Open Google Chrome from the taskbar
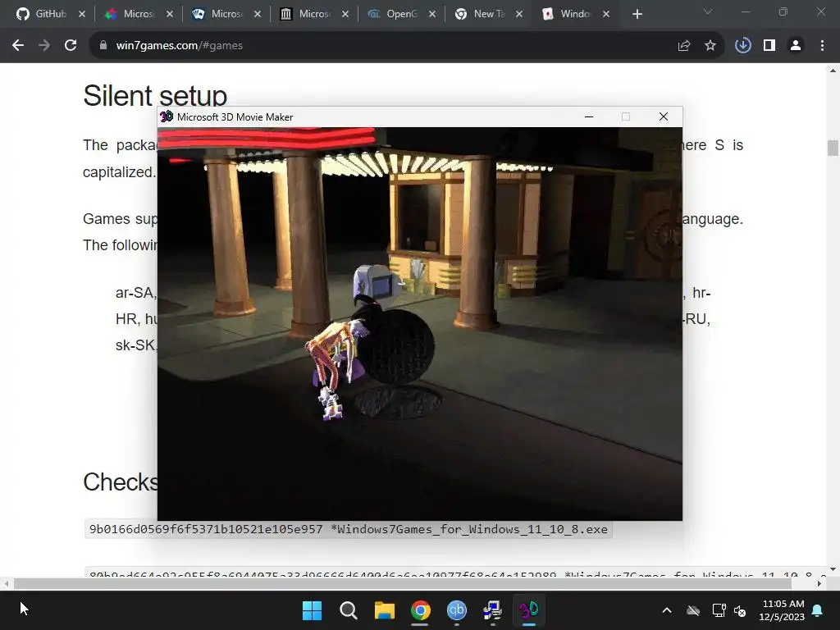The width and height of the screenshot is (840, 630). pyautogui.click(x=421, y=610)
